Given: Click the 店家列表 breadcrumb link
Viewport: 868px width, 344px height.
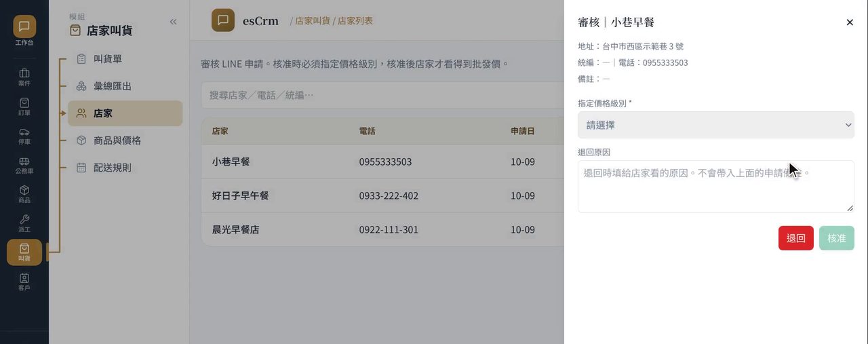Looking at the screenshot, I should point(355,21).
